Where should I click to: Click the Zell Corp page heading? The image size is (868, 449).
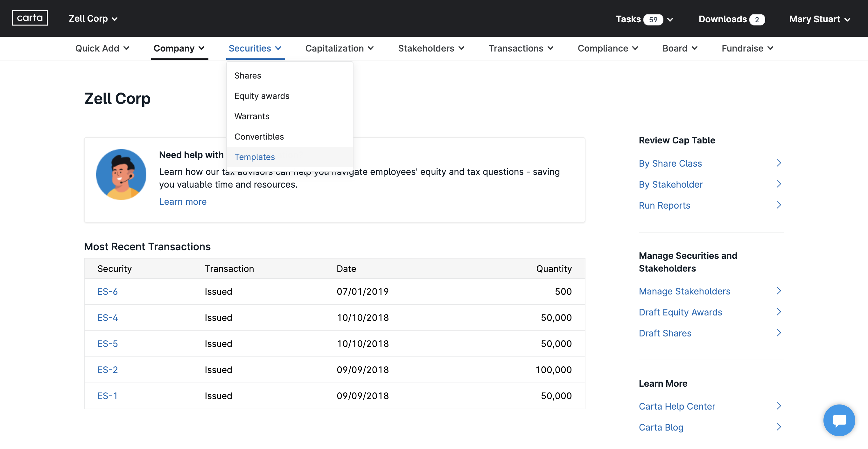click(x=117, y=98)
